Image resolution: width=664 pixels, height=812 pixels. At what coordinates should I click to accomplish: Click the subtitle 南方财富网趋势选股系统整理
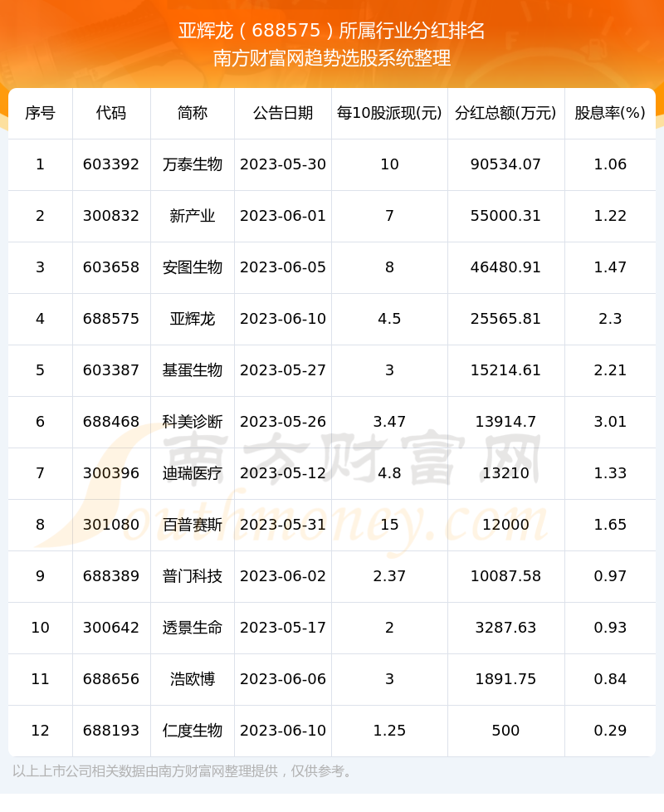pyautogui.click(x=332, y=58)
